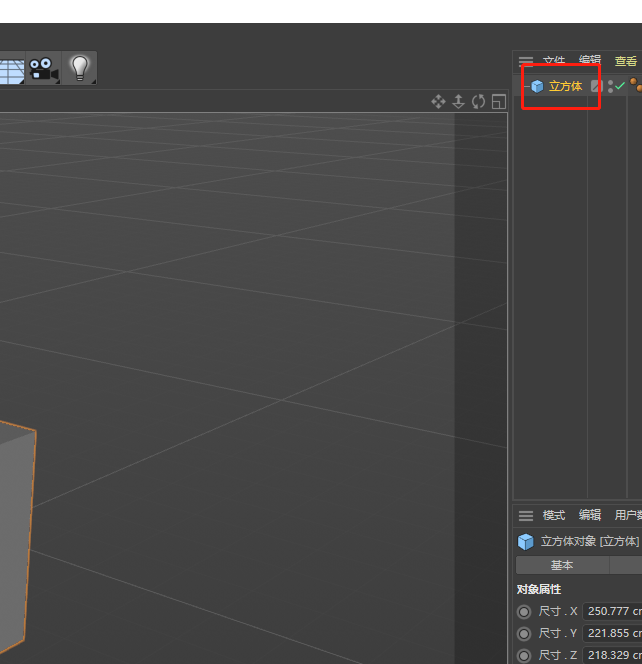Toggle the animation dot for 尺寸 . Z
The image size is (642, 664).
coord(524,656)
